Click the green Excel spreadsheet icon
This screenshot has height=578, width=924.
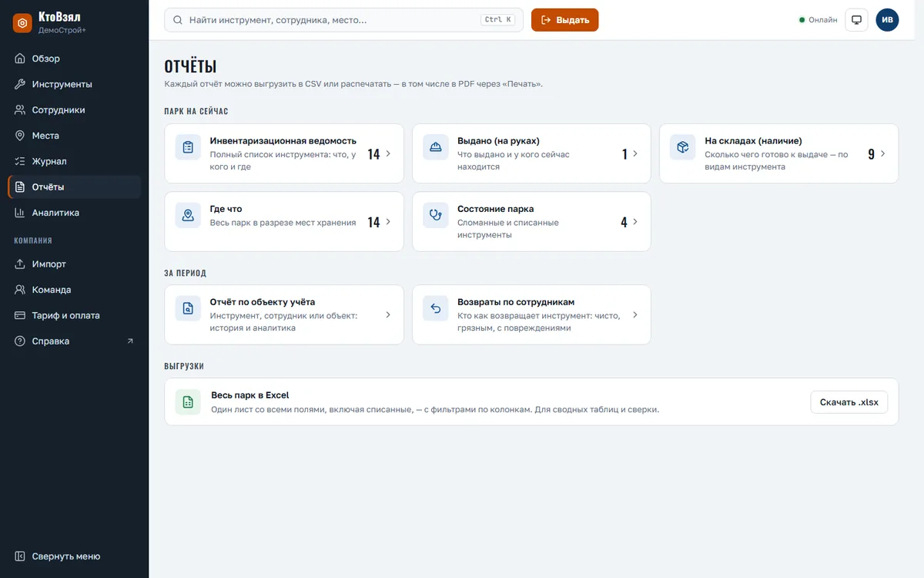point(188,402)
